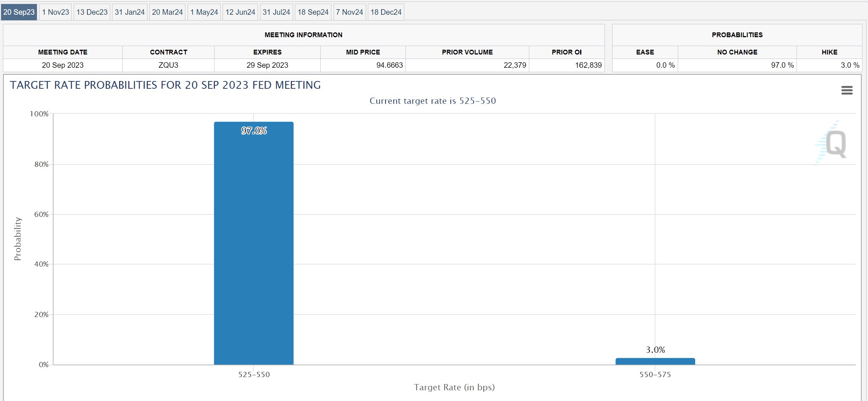Viewport: 868px width, 401px height.
Task: Open the chart hamburger context menu
Action: tap(847, 90)
